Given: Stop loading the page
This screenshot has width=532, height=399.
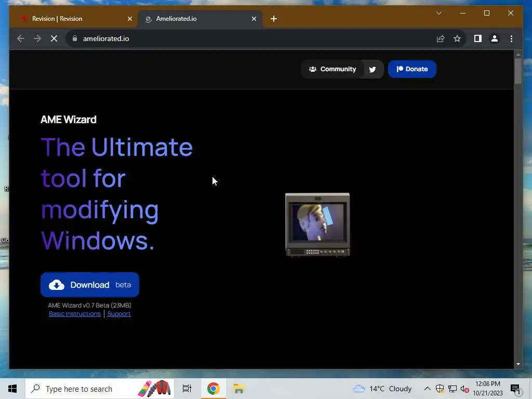Looking at the screenshot, I should [54, 38].
